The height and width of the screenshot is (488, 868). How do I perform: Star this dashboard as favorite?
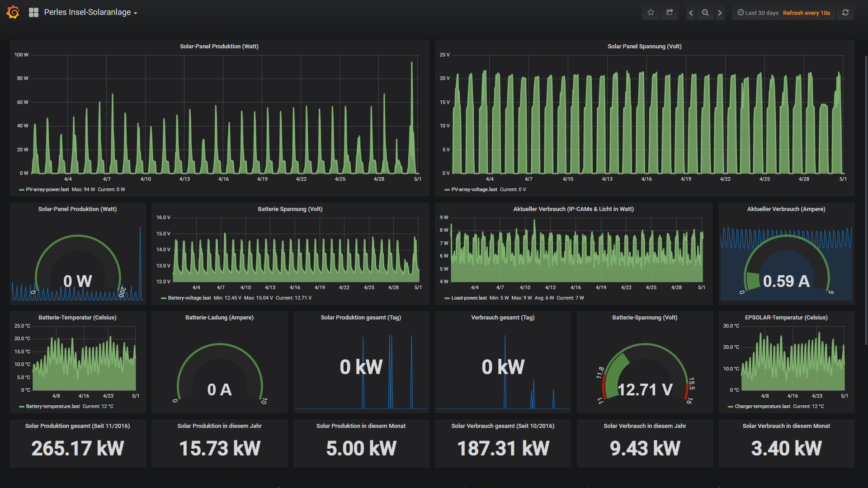click(x=651, y=13)
